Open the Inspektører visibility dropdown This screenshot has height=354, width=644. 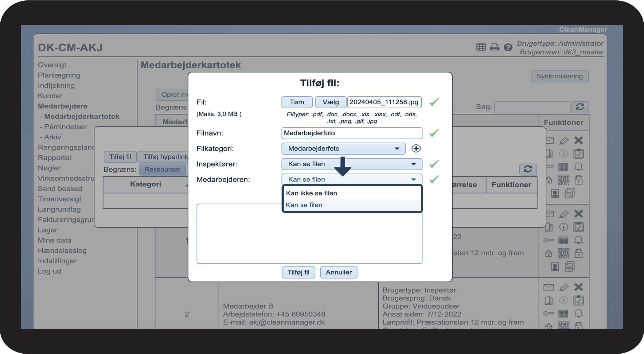point(352,164)
